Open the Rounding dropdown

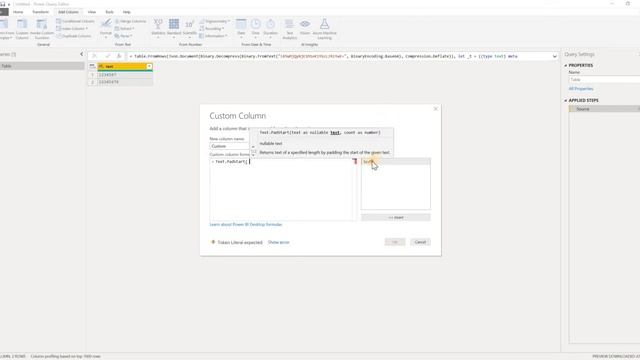[211, 29]
